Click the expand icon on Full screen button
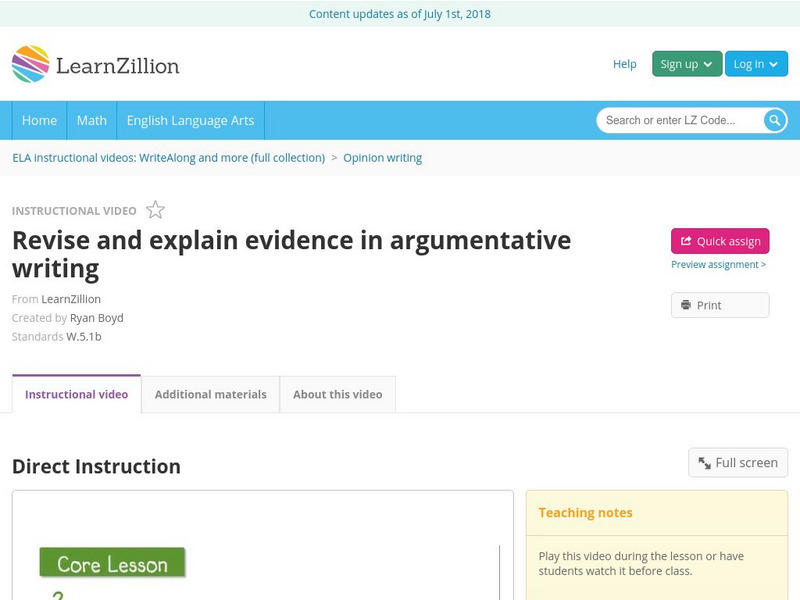This screenshot has width=800, height=600. [706, 462]
